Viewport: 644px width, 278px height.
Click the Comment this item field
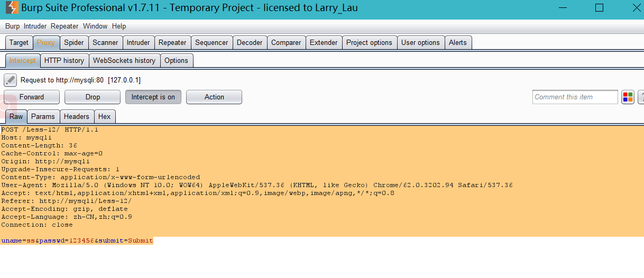pyautogui.click(x=575, y=97)
